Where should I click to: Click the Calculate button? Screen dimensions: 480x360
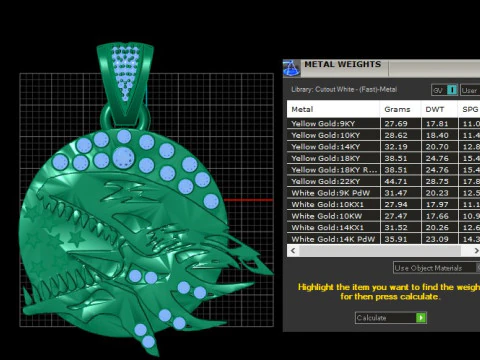pos(391,318)
